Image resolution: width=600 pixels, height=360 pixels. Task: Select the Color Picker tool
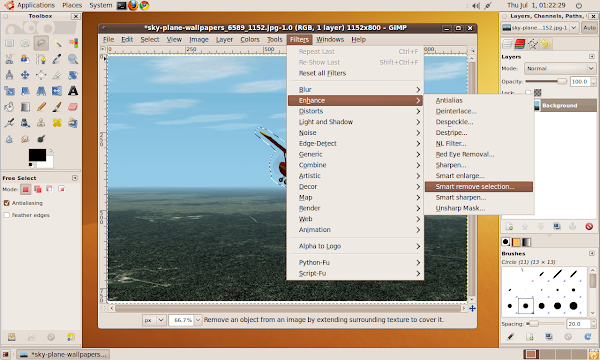point(57,59)
